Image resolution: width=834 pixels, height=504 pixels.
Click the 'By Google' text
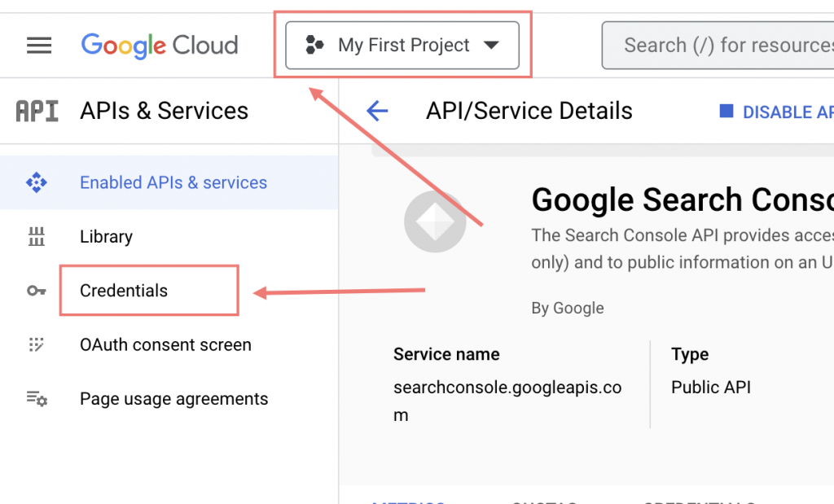pyautogui.click(x=568, y=308)
